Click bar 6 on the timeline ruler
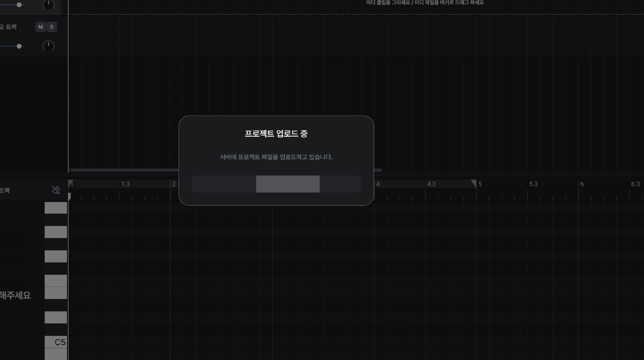 click(582, 184)
